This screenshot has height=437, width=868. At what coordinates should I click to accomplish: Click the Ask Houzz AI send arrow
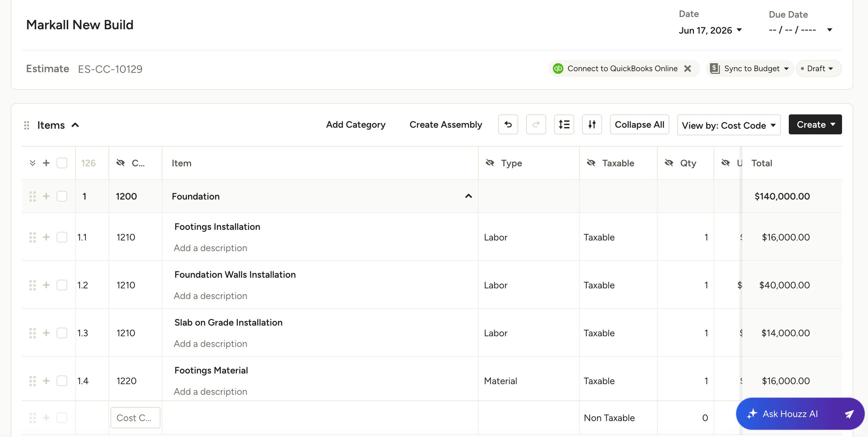coord(849,414)
